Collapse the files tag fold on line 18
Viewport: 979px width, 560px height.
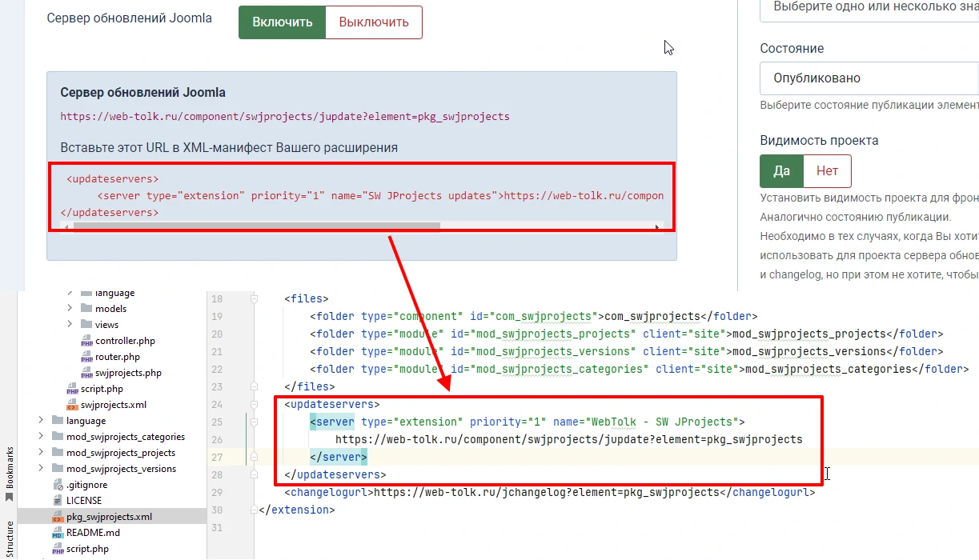coord(255,299)
